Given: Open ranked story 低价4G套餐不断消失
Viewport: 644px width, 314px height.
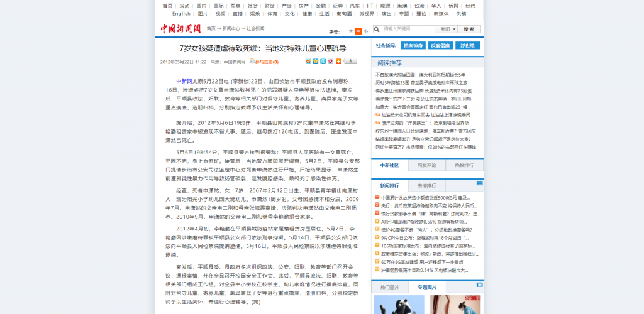Looking at the screenshot, I should 426,230.
